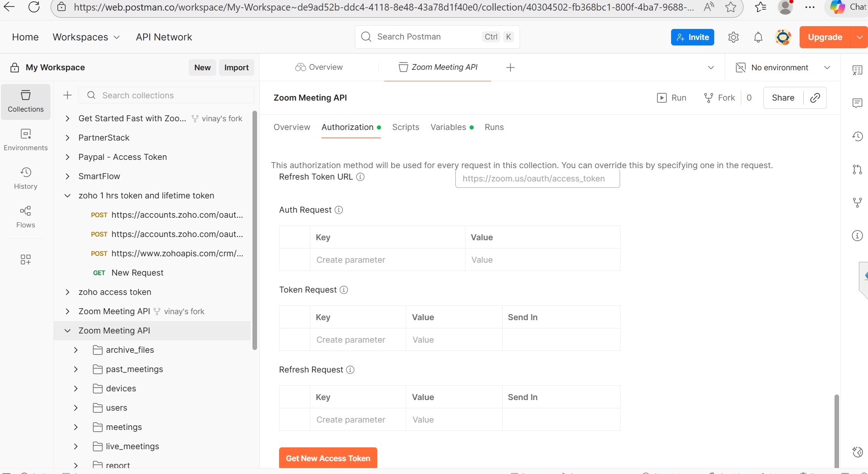Screen dimensions: 868x474
Task: Click the Search collections field
Action: tap(167, 95)
